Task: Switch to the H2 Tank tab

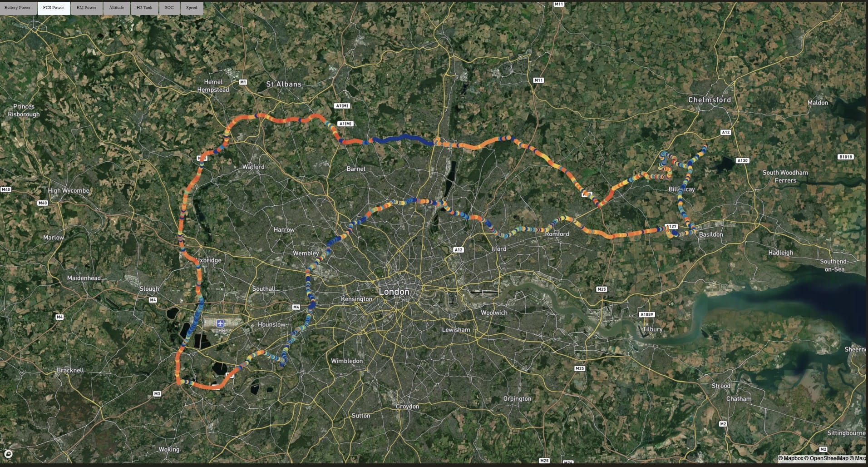Action: point(144,8)
